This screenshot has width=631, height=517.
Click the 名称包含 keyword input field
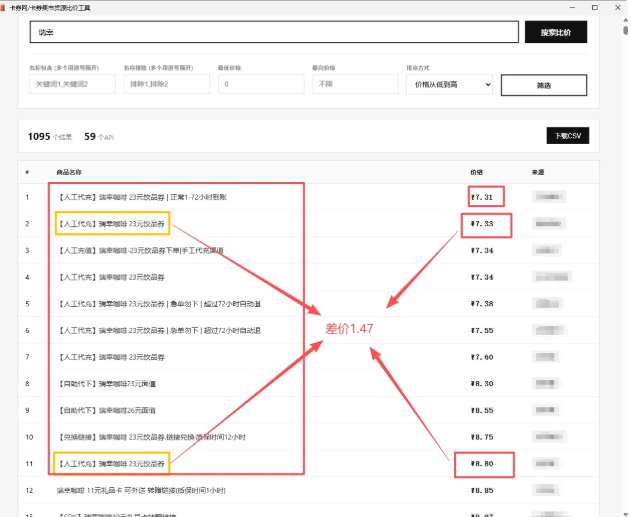pyautogui.click(x=72, y=85)
